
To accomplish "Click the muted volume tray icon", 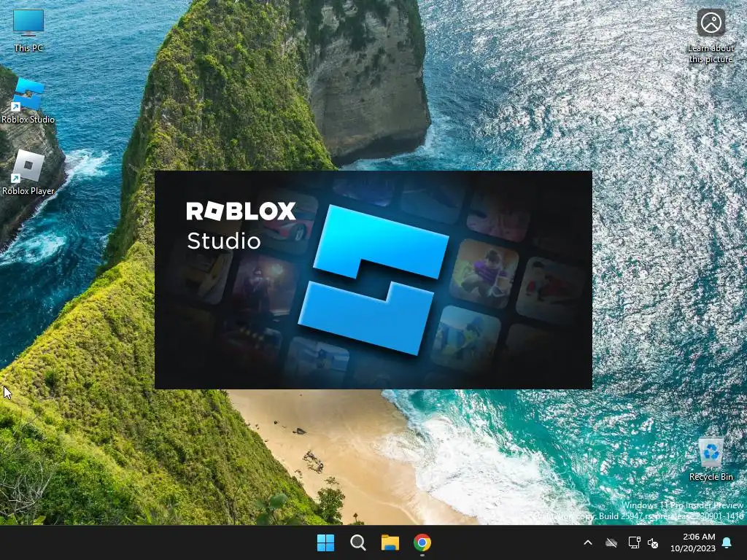I will (653, 542).
